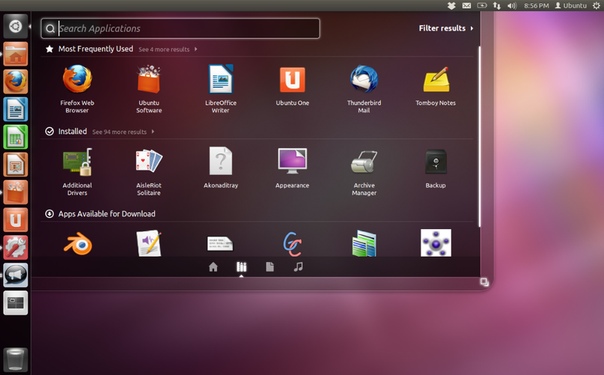Open Tomboy Notes app
Screen dimensions: 604x375
(436, 85)
